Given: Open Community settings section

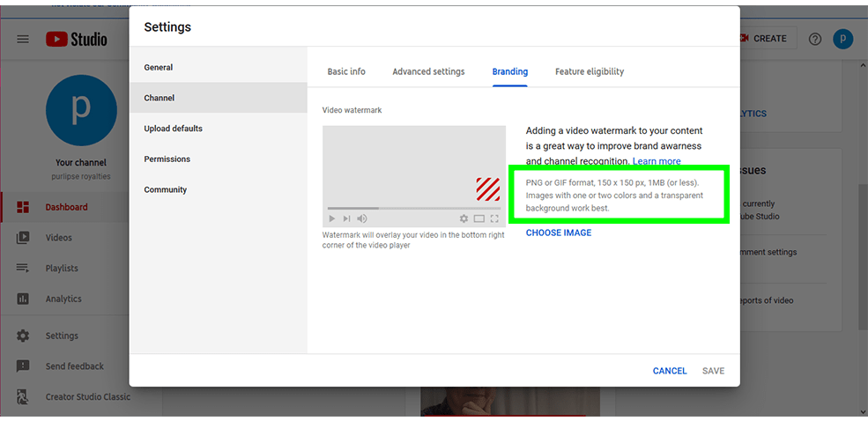Looking at the screenshot, I should (219, 189).
